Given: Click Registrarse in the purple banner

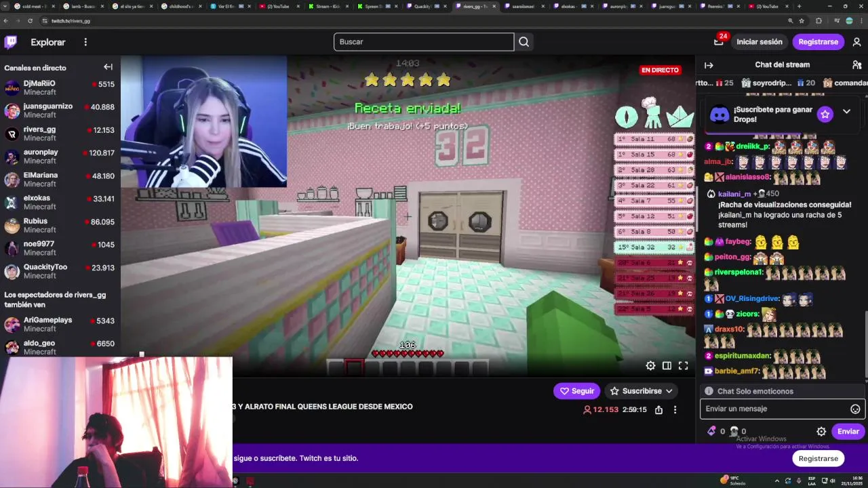Looking at the screenshot, I should tap(818, 458).
